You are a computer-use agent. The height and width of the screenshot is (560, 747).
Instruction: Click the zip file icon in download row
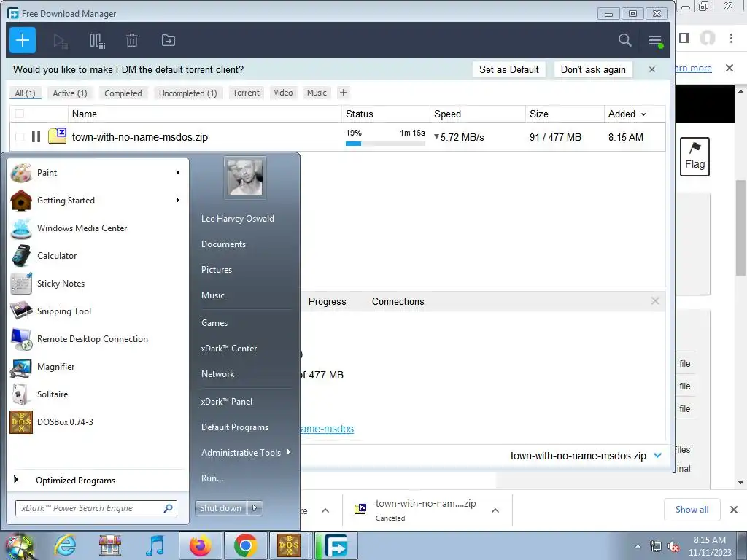[57, 136]
